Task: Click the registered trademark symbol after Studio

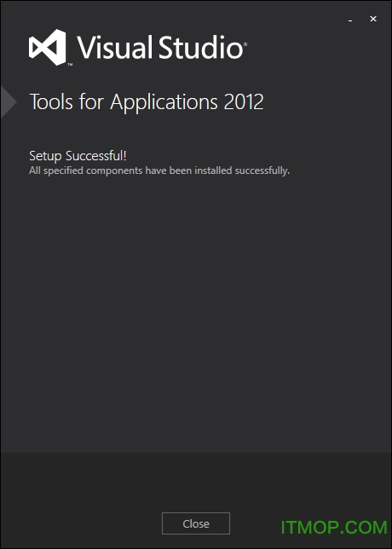Action: point(245,44)
